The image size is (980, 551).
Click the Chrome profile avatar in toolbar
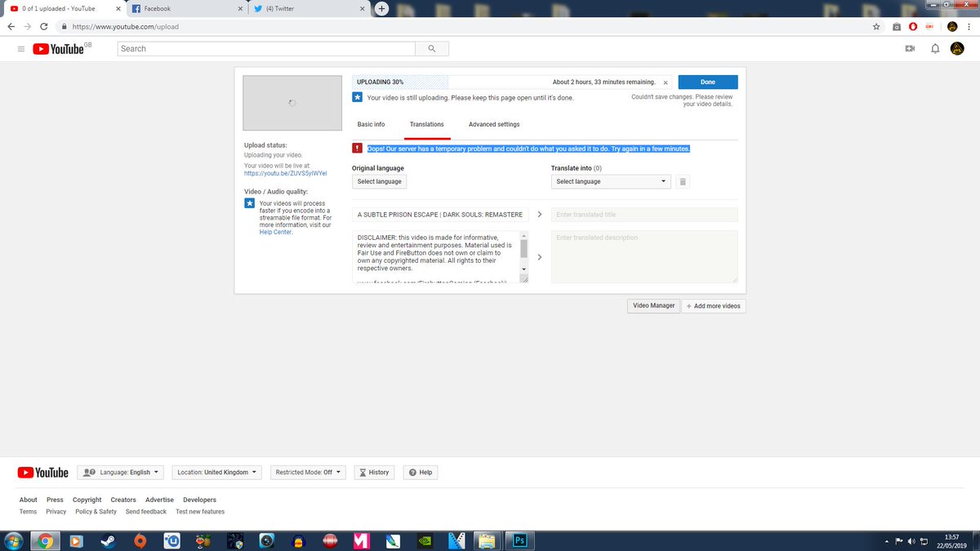coord(952,26)
